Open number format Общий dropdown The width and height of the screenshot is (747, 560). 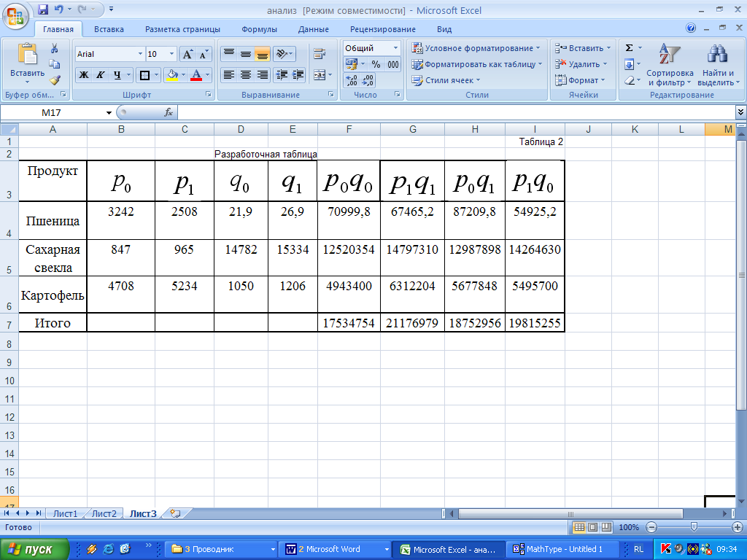point(395,48)
